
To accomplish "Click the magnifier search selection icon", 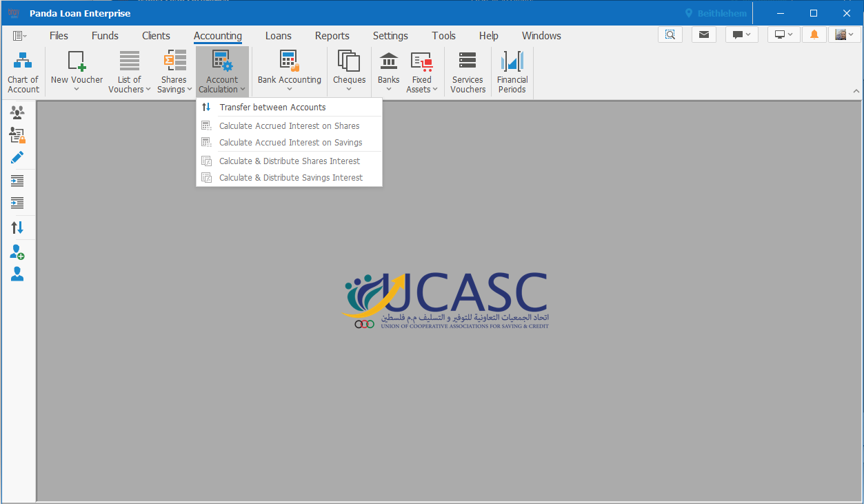I will (x=670, y=34).
